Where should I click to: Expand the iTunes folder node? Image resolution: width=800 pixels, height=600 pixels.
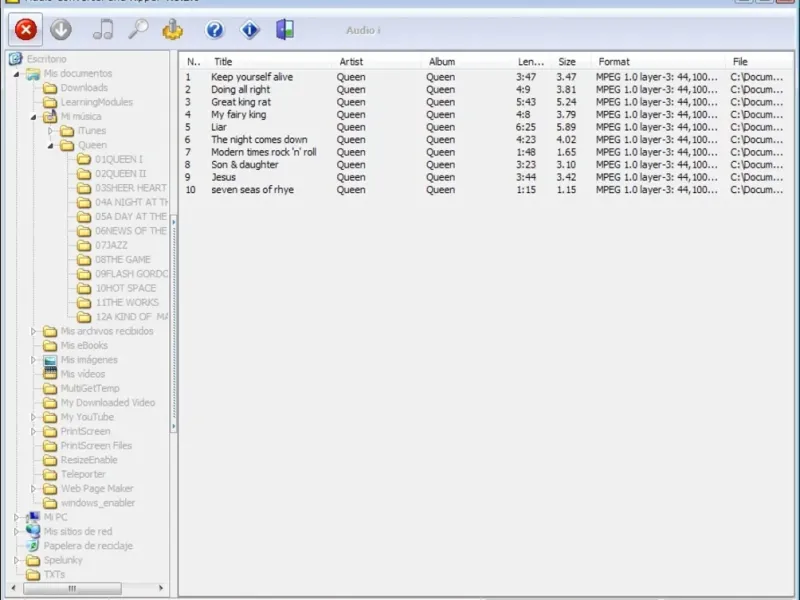coord(50,131)
